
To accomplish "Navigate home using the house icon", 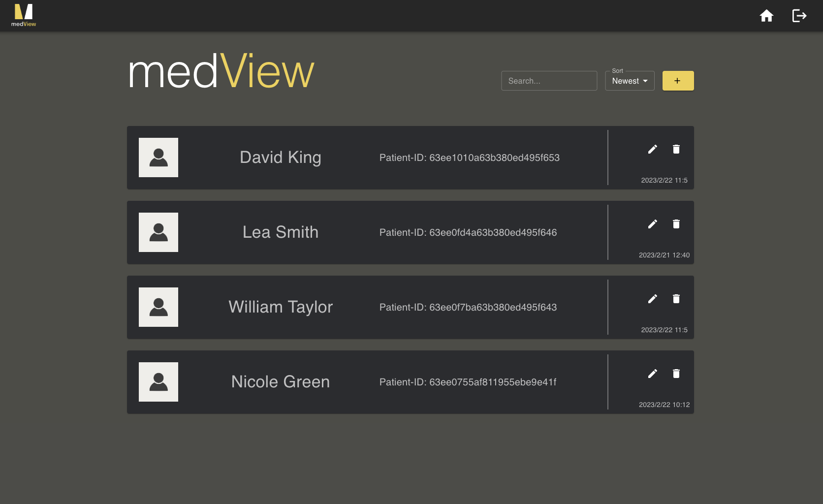I will (x=766, y=15).
